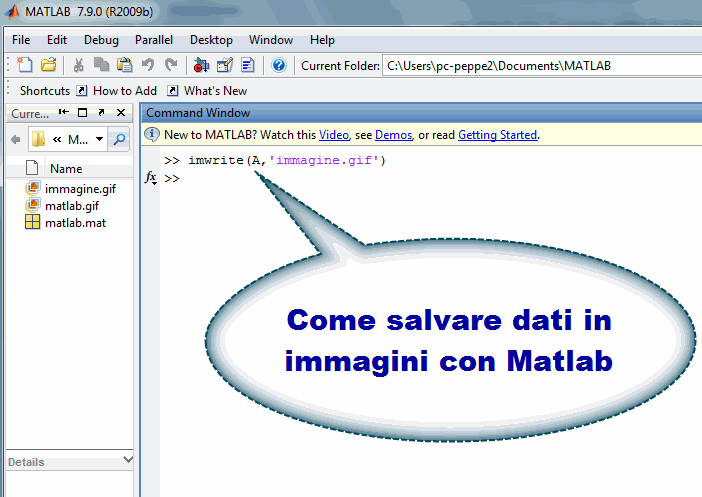Image resolution: width=702 pixels, height=497 pixels.
Task: Maximize the Current Folder panel
Action: [x=82, y=112]
